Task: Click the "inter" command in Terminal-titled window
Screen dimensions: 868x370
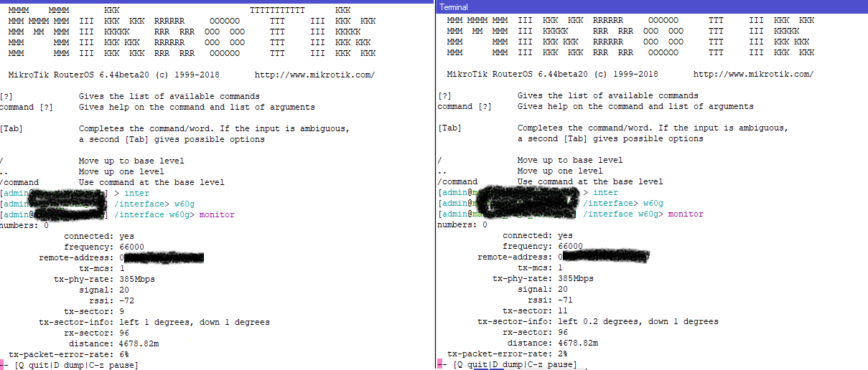Action: 605,192
